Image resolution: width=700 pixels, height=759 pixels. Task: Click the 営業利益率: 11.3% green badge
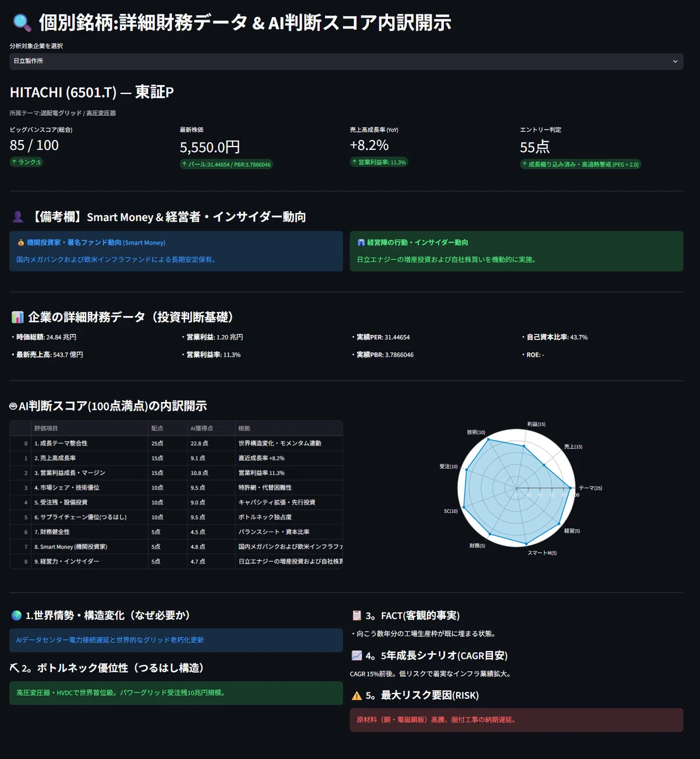[379, 162]
